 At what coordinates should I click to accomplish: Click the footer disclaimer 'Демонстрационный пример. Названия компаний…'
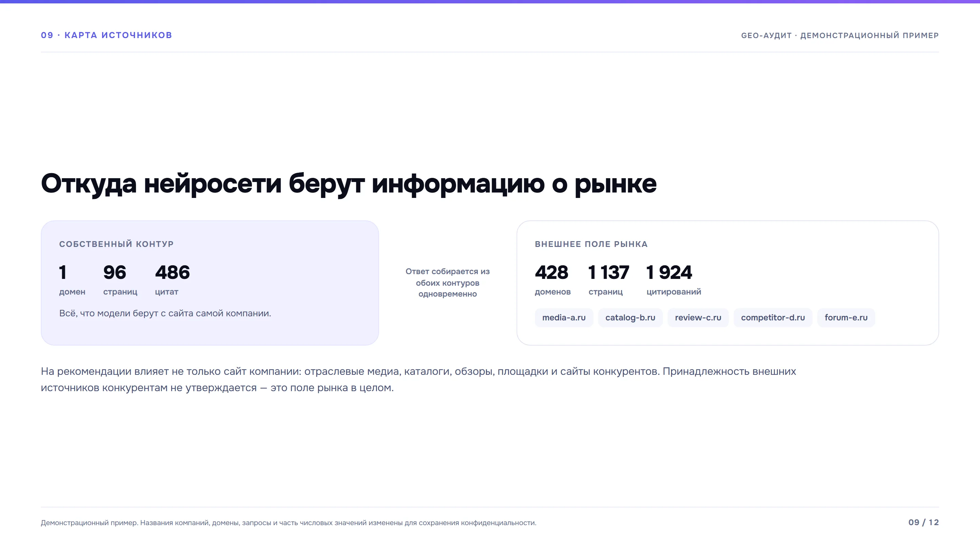pos(288,523)
